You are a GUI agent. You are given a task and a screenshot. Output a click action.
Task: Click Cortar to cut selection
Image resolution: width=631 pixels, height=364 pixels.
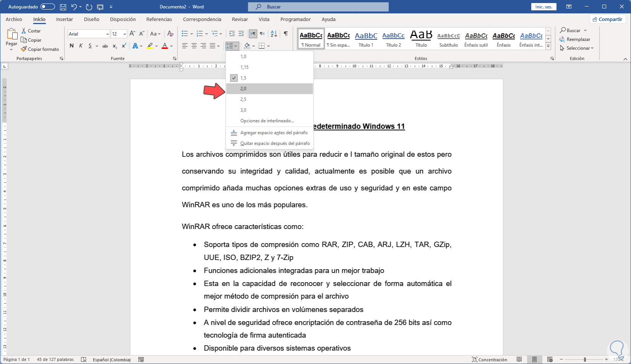[x=31, y=31]
